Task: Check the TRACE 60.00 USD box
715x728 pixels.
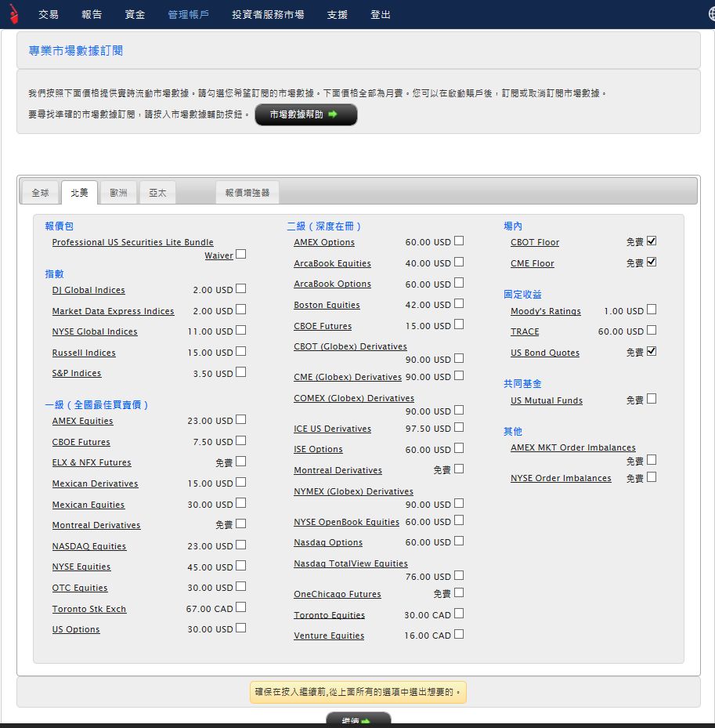Action: point(652,330)
